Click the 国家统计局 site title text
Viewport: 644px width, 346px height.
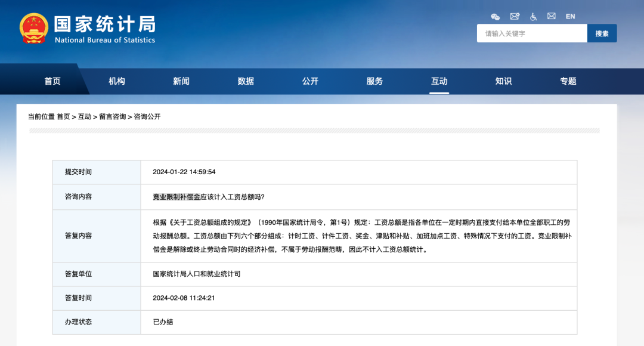point(105,24)
